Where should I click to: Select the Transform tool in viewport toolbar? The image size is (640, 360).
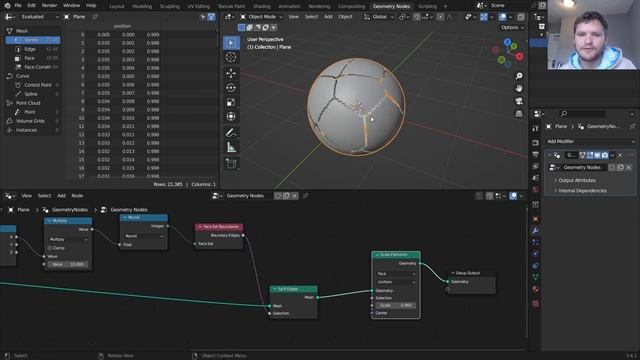(231, 116)
